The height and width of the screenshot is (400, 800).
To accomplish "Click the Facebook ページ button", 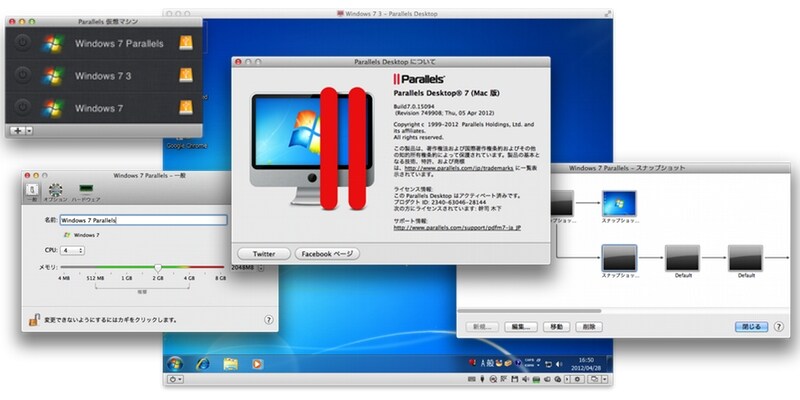I will point(327,254).
